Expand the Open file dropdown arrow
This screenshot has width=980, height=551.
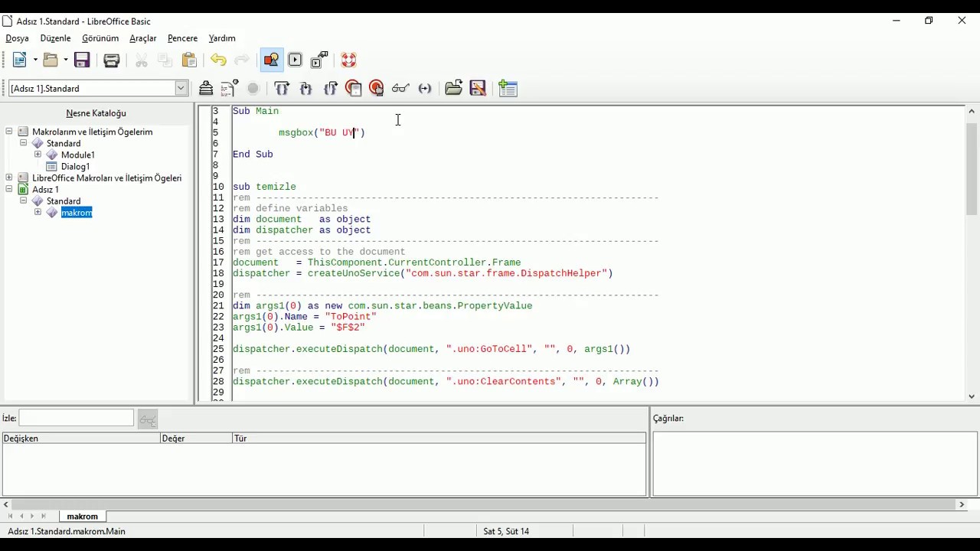pyautogui.click(x=66, y=60)
